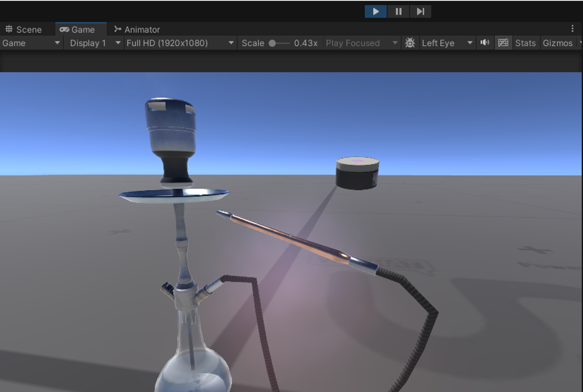Toggle Gizmos in the Game view

[x=557, y=43]
